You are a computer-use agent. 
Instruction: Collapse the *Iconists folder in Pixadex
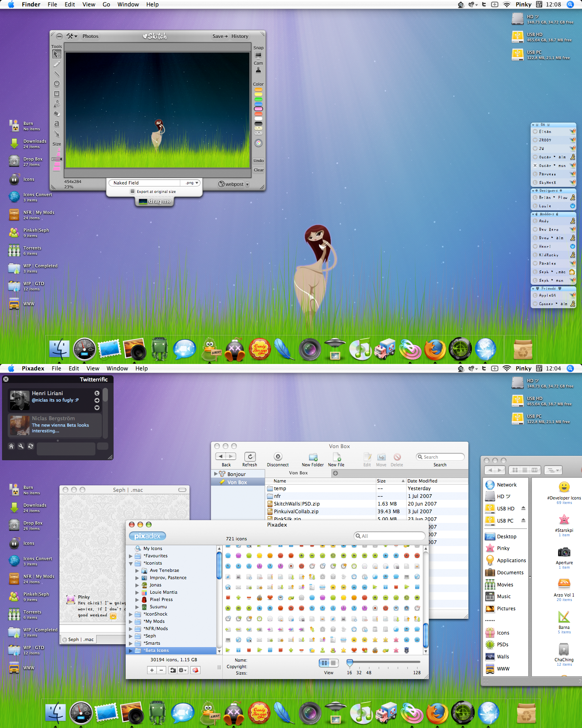131,563
